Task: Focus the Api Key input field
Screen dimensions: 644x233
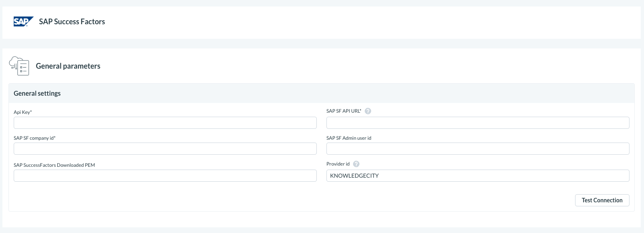Action: point(165,123)
